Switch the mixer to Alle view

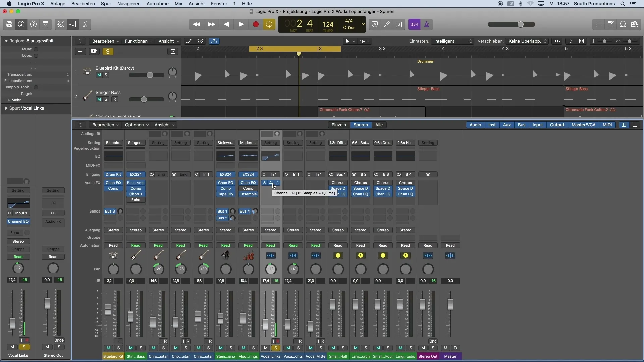pos(379,125)
